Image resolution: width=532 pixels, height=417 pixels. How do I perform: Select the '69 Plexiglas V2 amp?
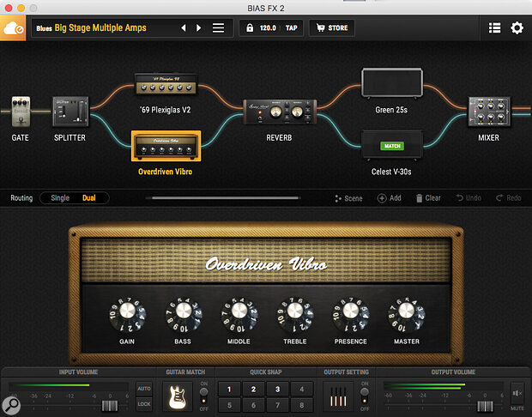166,84
